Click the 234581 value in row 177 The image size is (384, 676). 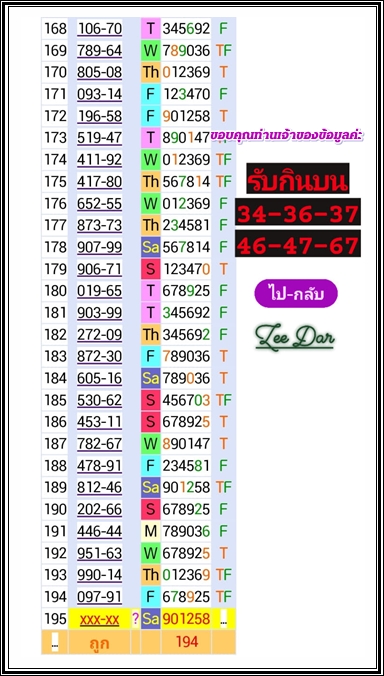(186, 225)
